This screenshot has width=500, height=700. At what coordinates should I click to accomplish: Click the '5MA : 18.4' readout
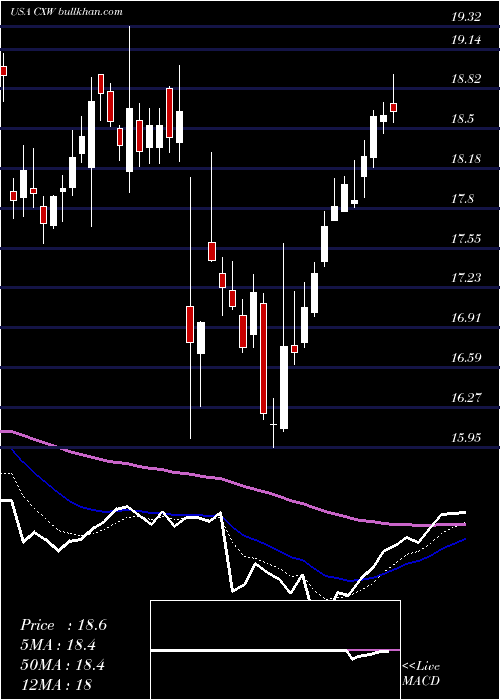[58, 645]
